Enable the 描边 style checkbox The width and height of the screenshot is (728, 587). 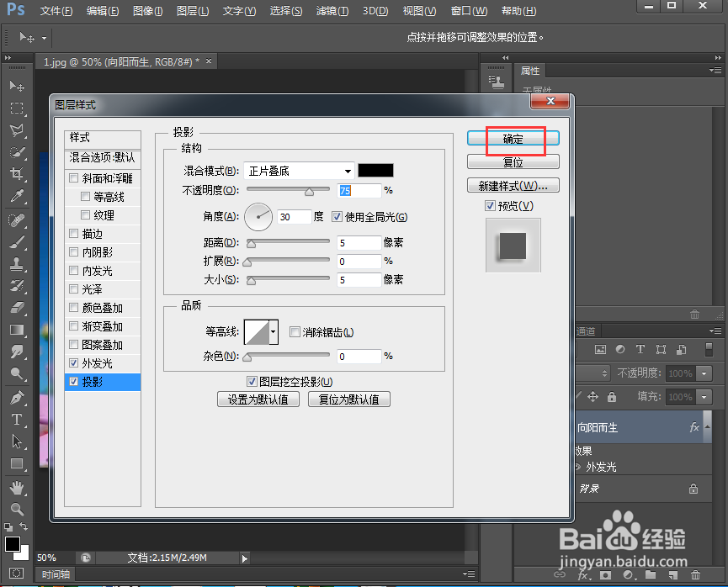point(73,234)
